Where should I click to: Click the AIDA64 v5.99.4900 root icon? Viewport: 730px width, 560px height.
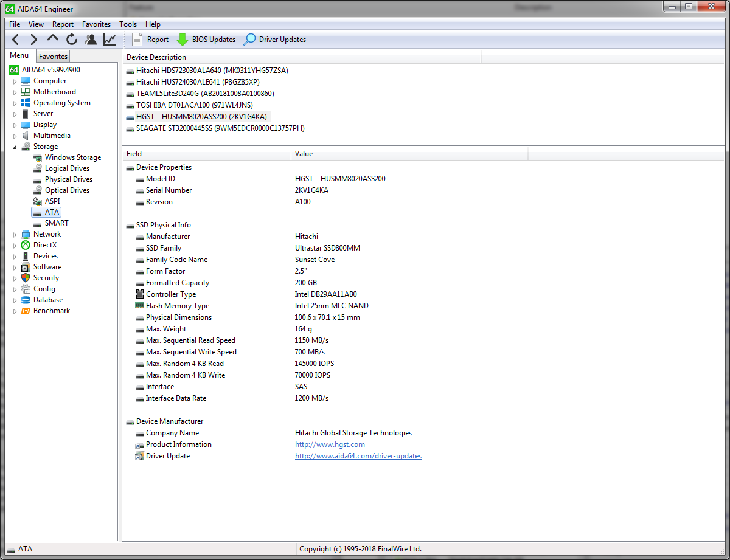pyautogui.click(x=14, y=70)
